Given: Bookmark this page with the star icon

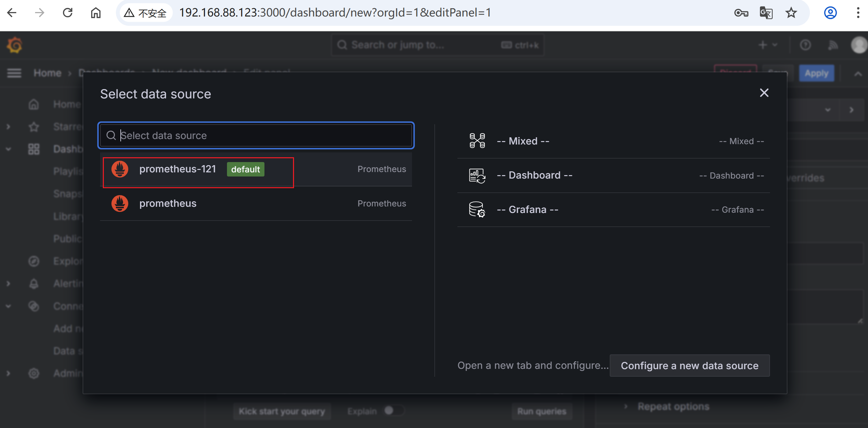Looking at the screenshot, I should tap(791, 13).
